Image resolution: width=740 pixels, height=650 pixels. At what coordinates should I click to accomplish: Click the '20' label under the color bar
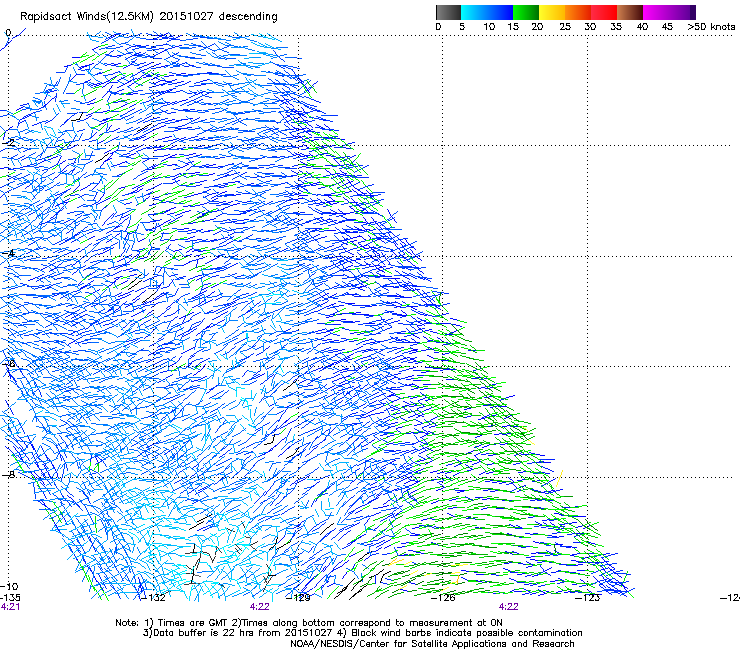537,27
